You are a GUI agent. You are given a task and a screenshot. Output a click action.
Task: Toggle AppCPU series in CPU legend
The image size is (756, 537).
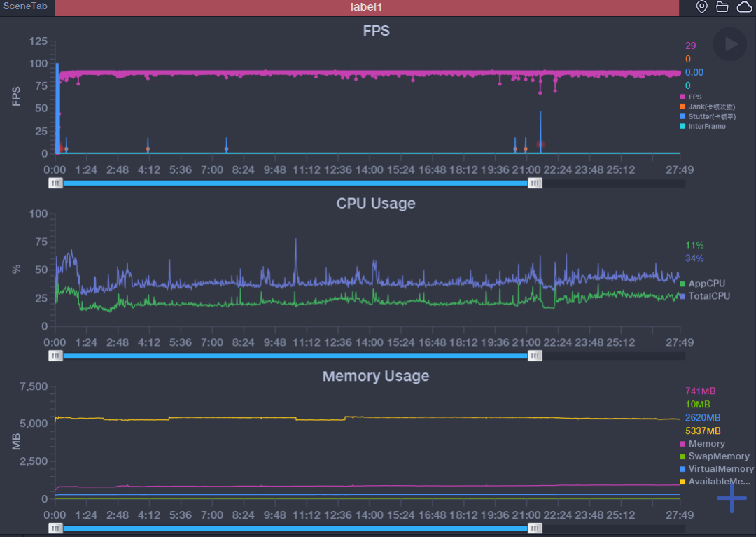pos(706,284)
